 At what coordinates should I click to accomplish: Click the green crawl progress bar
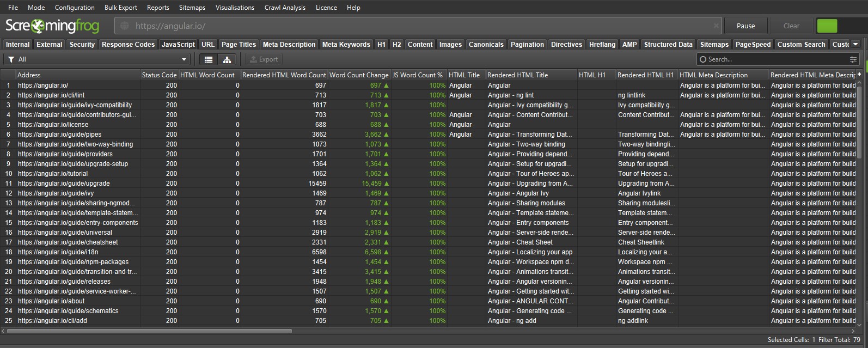click(x=827, y=26)
